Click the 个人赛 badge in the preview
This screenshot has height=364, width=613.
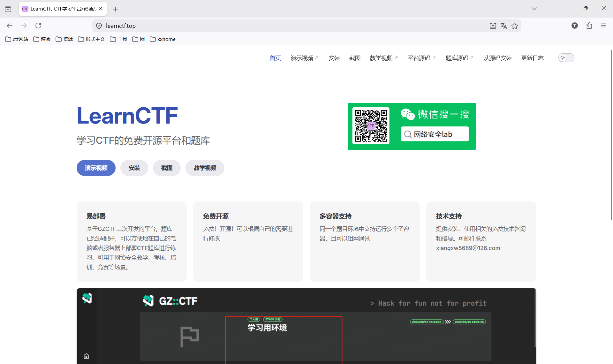click(x=254, y=319)
